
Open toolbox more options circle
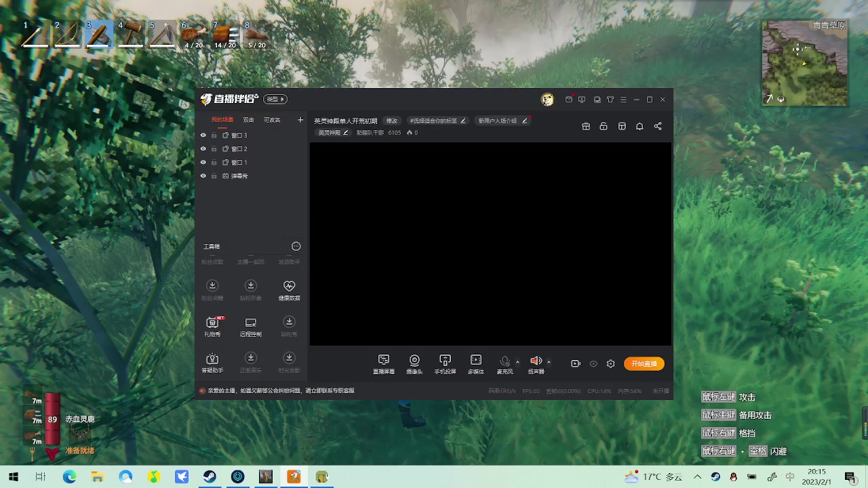[x=296, y=246]
